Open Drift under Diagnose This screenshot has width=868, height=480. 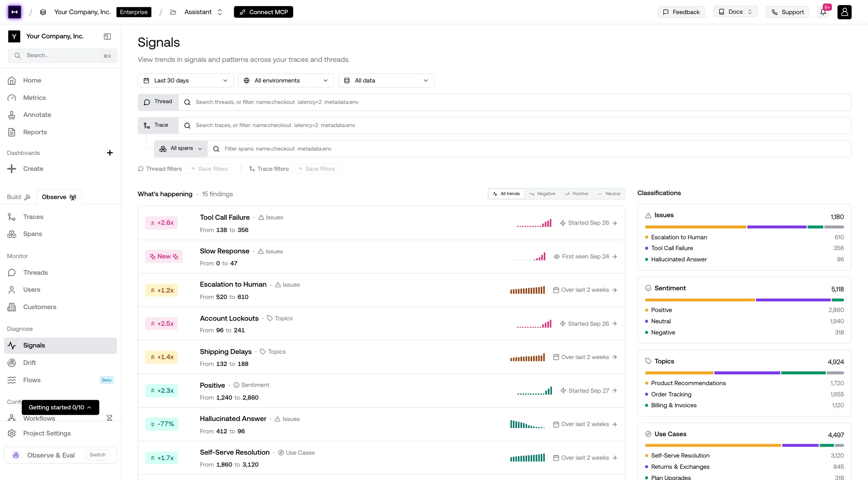tap(60, 363)
